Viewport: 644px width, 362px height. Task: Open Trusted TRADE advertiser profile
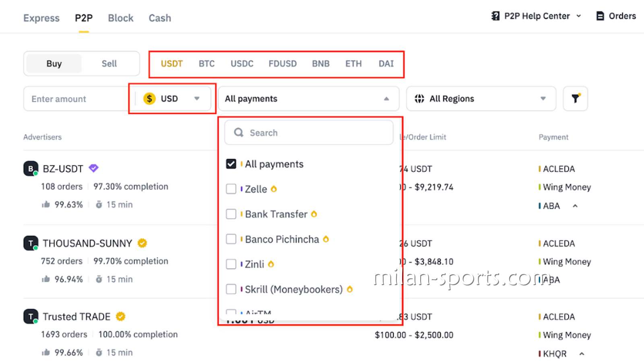tap(76, 317)
